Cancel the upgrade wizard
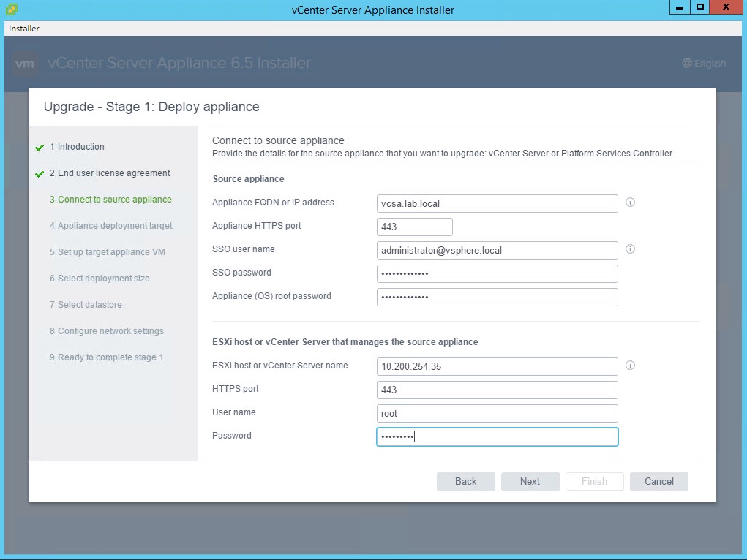747x560 pixels. 658,481
